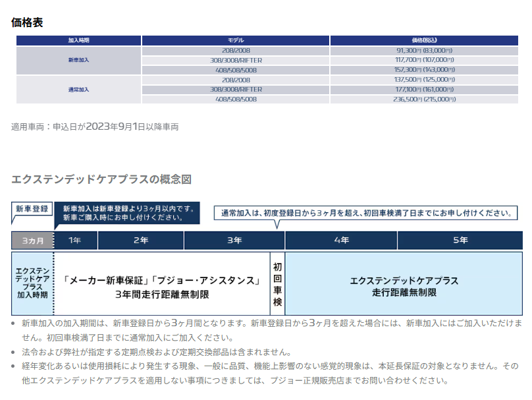
Task: Select the price 137,500円 (125,000円)
Action: 424,80
